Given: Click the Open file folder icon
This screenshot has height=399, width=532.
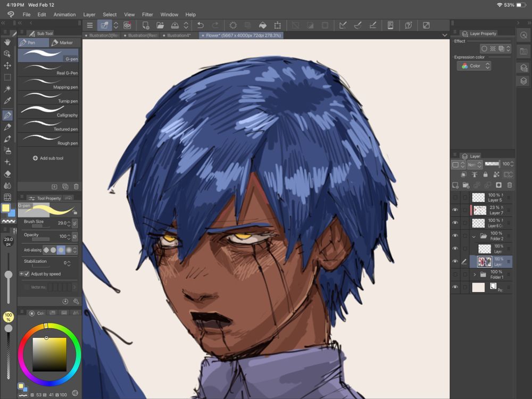Looking at the screenshot, I should (x=160, y=25).
